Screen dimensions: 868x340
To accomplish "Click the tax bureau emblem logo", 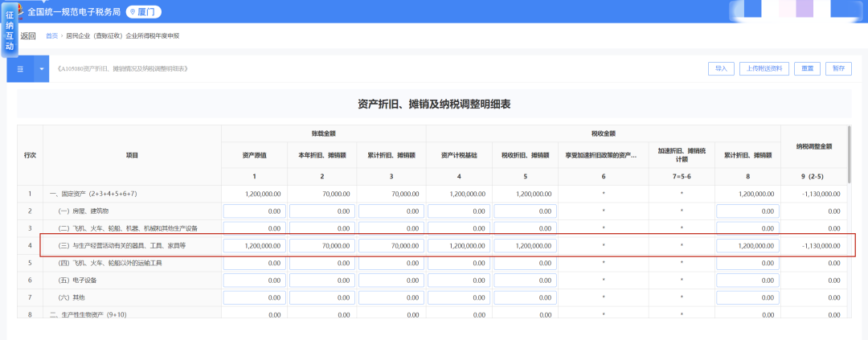I will tap(15, 11).
